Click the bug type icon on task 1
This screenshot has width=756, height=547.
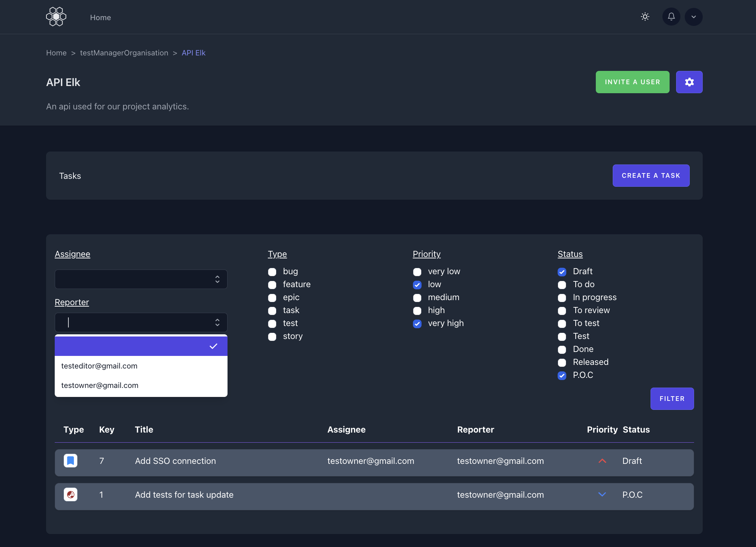(71, 494)
